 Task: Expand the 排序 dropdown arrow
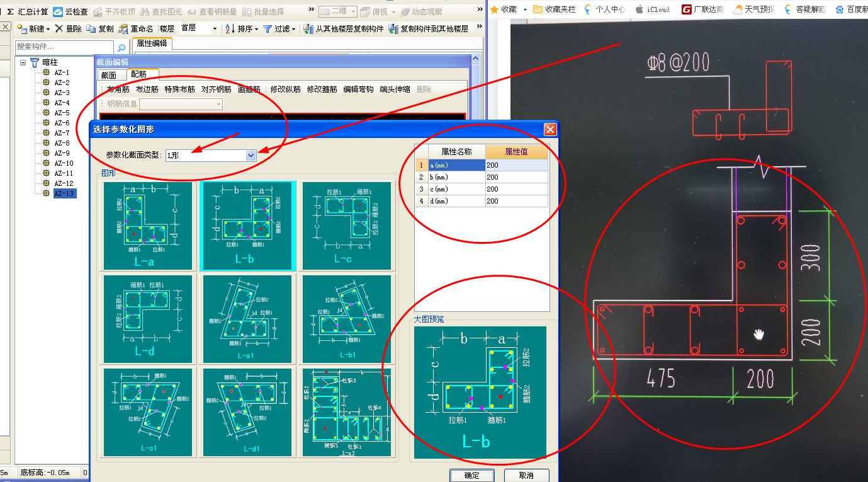[256, 29]
